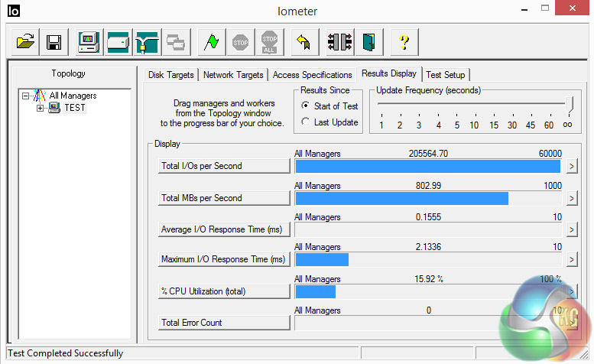This screenshot has height=364, width=594.
Task: Click the disconnect selected worker icon
Action: point(339,42)
